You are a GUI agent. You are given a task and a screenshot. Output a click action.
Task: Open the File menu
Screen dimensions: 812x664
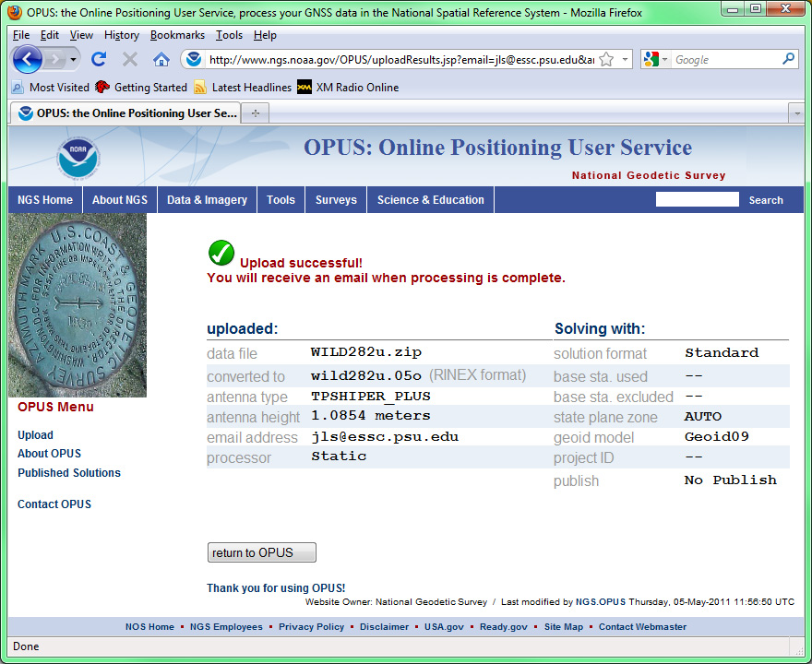[x=21, y=35]
